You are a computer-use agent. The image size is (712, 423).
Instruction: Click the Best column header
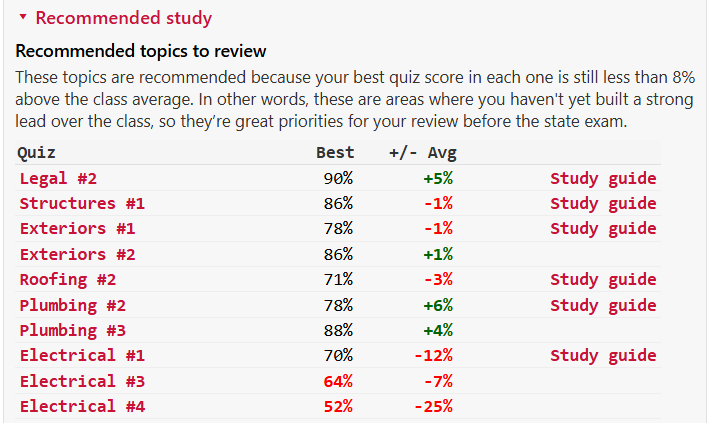coord(335,153)
